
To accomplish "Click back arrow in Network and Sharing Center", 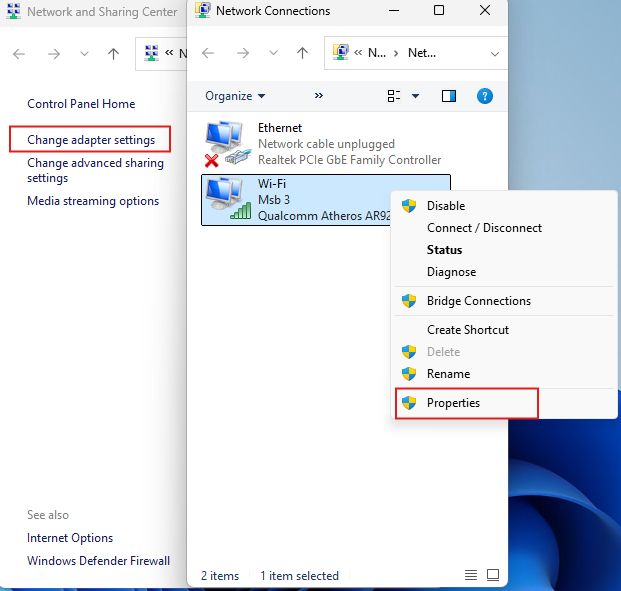I will pos(19,53).
